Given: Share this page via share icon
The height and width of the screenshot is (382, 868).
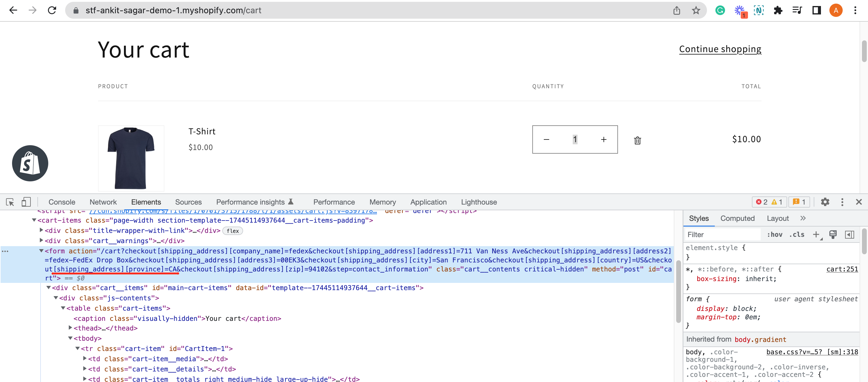Looking at the screenshot, I should coord(676,11).
